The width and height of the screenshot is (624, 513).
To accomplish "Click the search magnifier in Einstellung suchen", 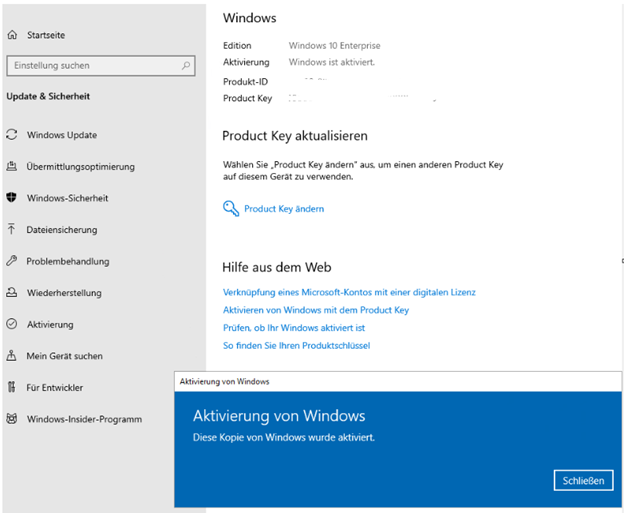I will [185, 65].
